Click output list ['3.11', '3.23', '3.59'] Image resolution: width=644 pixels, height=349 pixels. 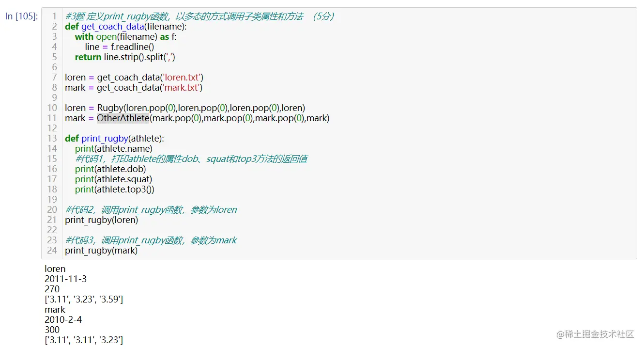click(x=84, y=299)
